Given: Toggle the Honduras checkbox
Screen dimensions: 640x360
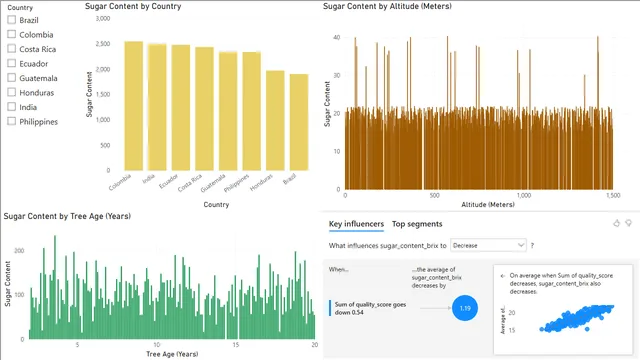Looking at the screenshot, I should 11,92.
